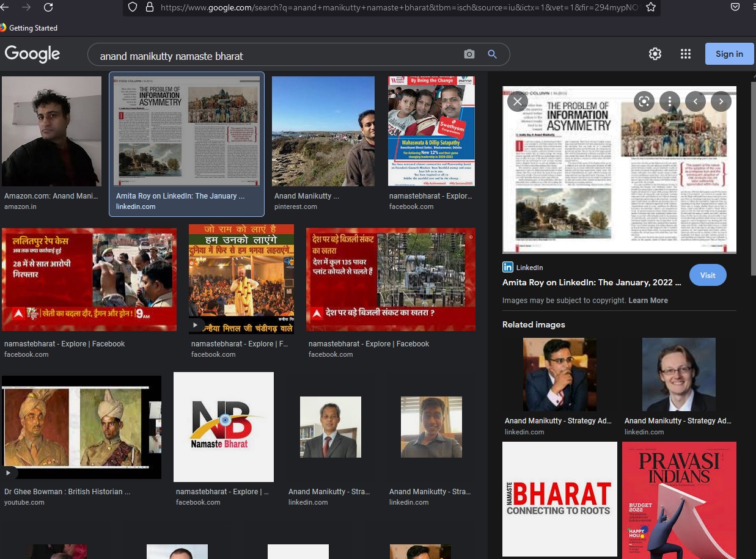The width and height of the screenshot is (756, 559).
Task: Go to next image in preview
Action: point(721,101)
